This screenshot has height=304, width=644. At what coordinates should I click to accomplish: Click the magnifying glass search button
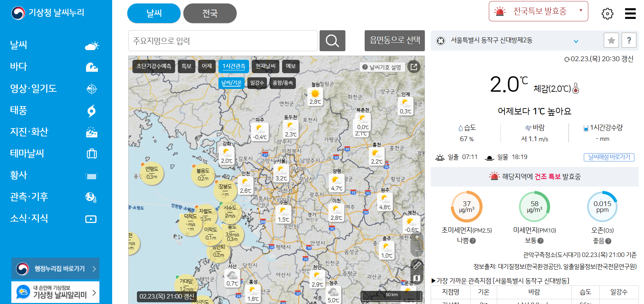(332, 41)
